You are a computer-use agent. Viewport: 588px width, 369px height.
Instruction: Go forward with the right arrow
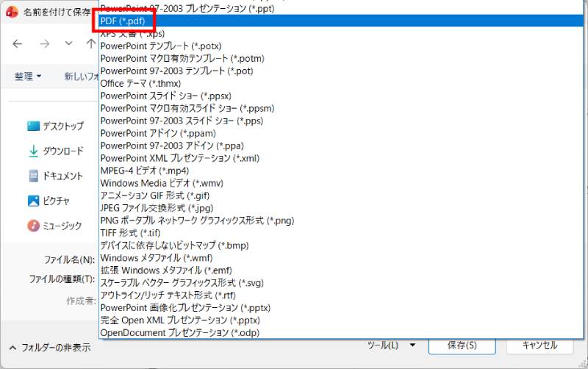(45, 44)
